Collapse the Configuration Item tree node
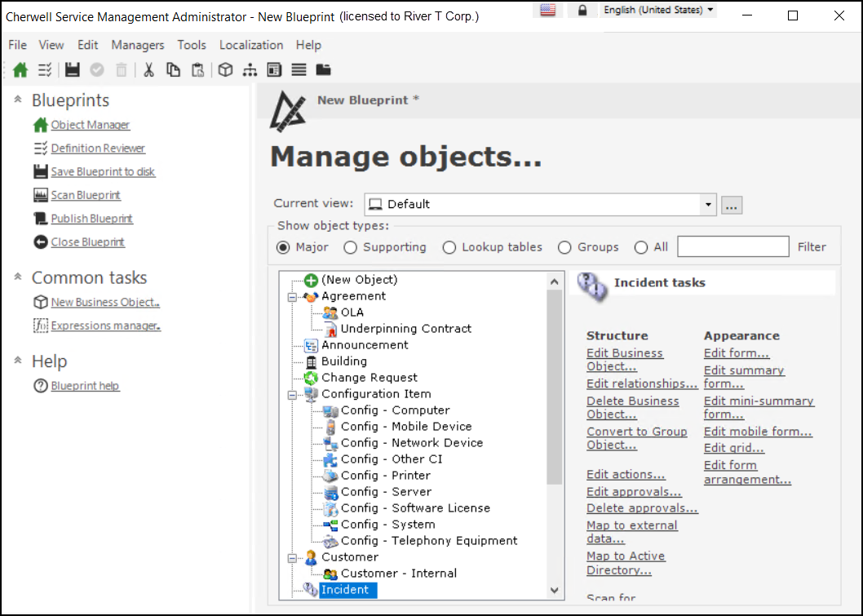863x616 pixels. (292, 395)
